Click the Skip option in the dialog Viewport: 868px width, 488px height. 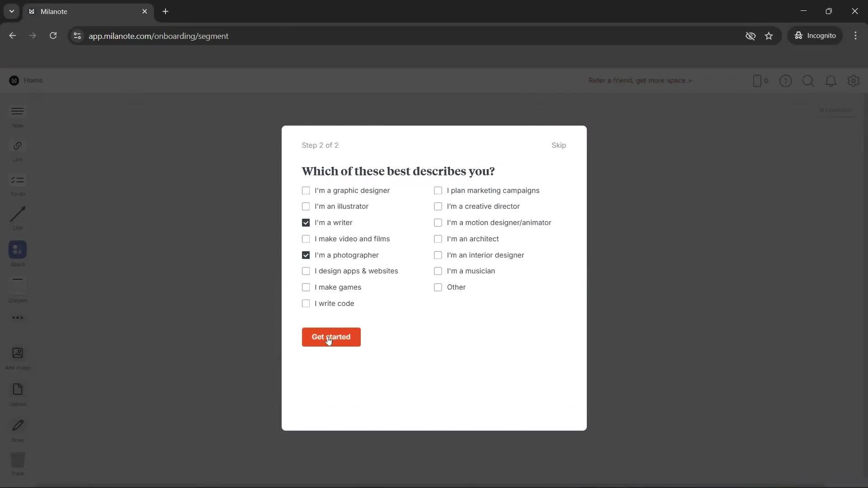(x=559, y=145)
